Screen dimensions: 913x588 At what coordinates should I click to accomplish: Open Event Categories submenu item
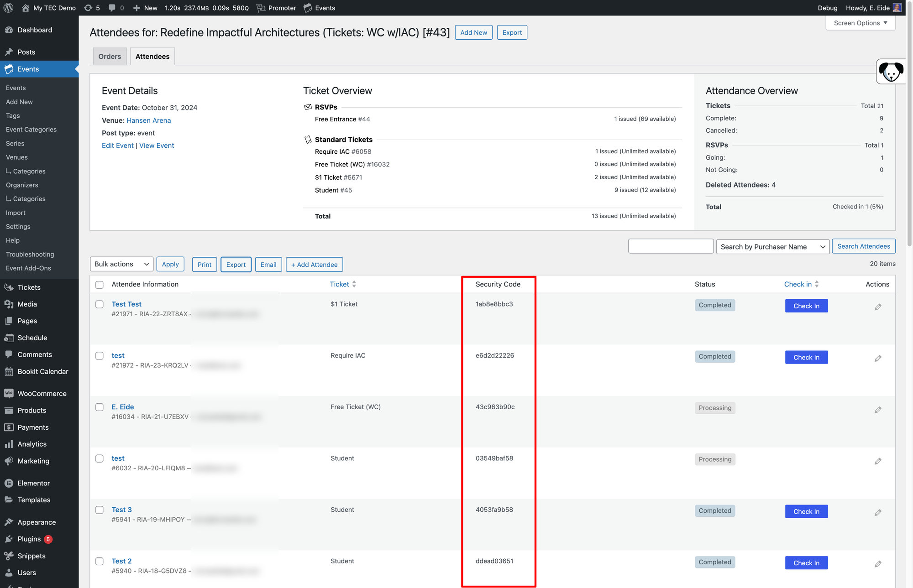point(31,130)
